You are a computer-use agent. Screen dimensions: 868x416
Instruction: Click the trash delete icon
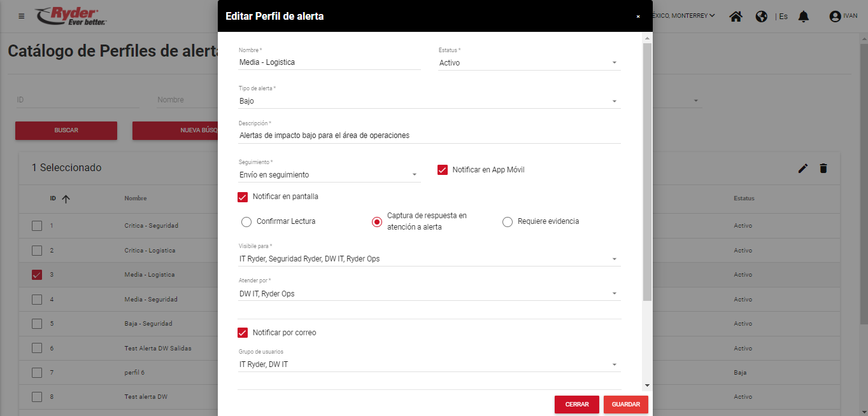click(x=823, y=168)
